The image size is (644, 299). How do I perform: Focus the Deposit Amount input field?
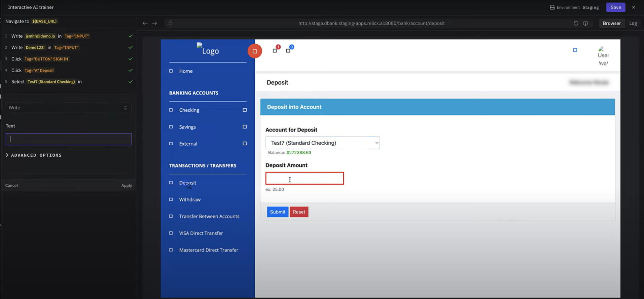[x=305, y=178]
